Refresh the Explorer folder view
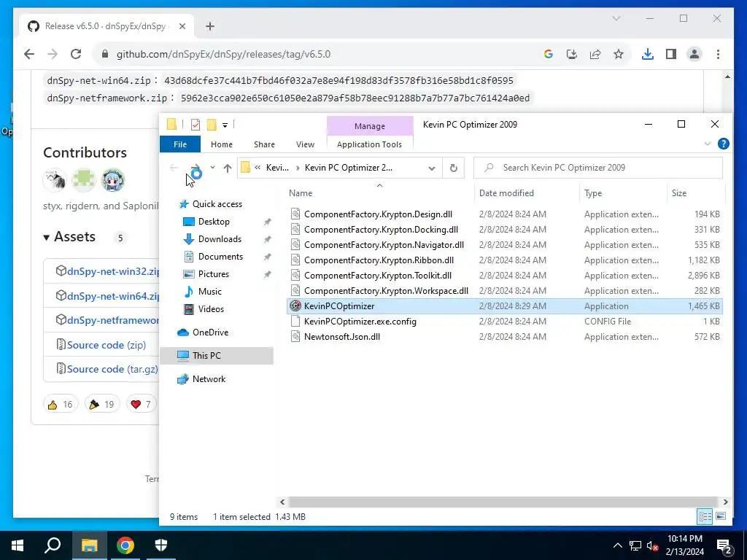 (x=454, y=168)
